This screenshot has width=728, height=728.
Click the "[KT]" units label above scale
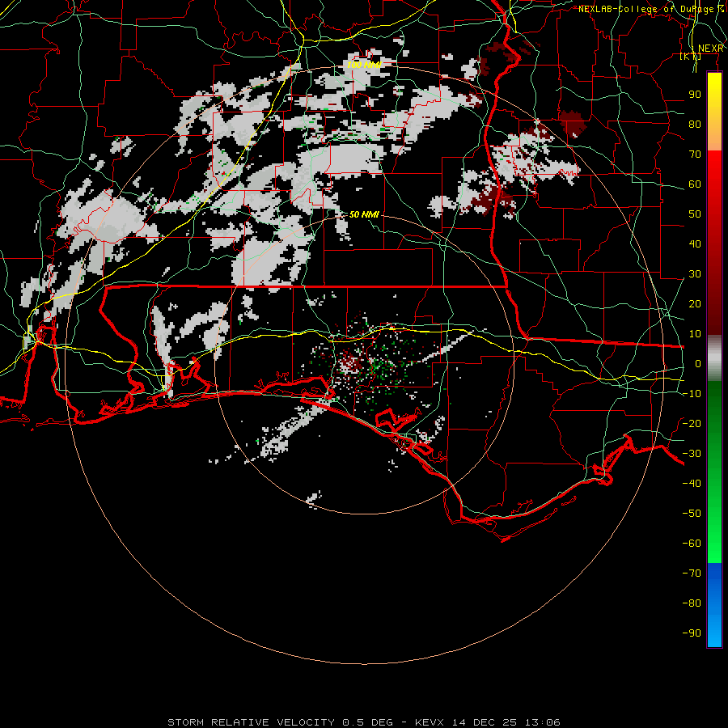click(x=691, y=57)
